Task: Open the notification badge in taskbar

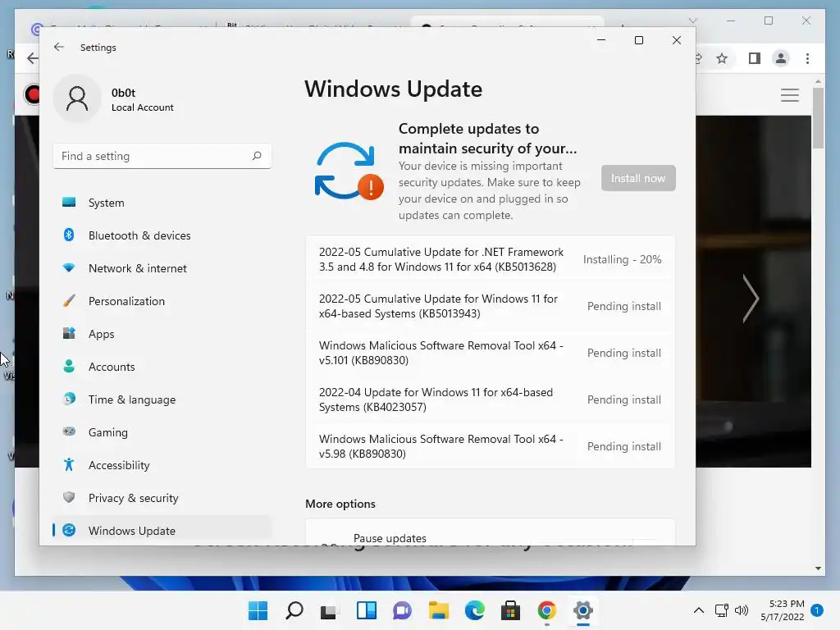Action: 817,610
